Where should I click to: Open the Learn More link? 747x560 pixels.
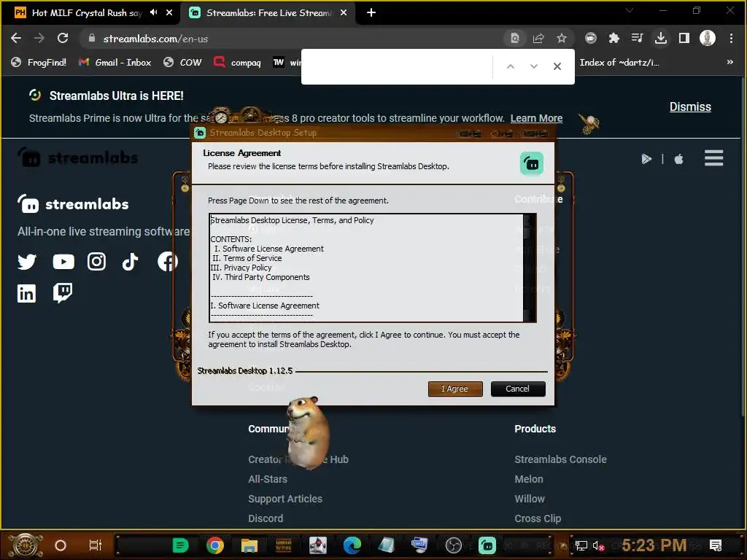coord(536,118)
